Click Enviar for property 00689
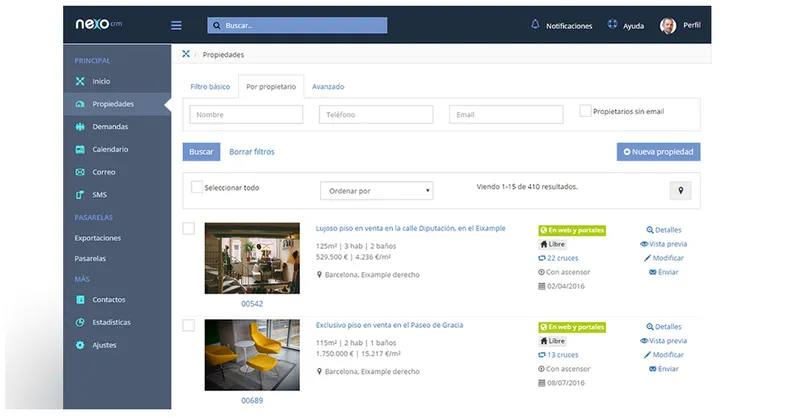The image size is (800, 418). click(x=664, y=369)
